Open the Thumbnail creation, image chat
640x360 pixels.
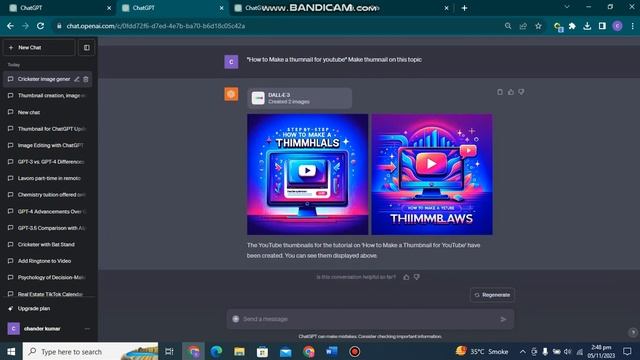click(48, 96)
